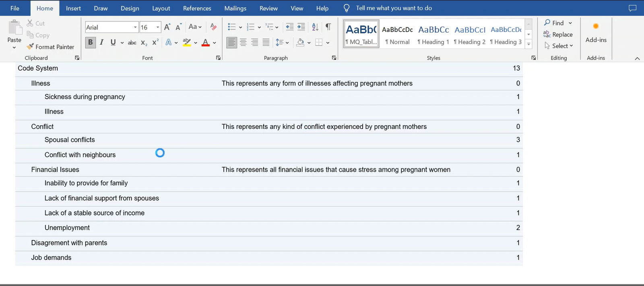Apply strikethrough formatting
The height and width of the screenshot is (286, 644).
pos(132,42)
